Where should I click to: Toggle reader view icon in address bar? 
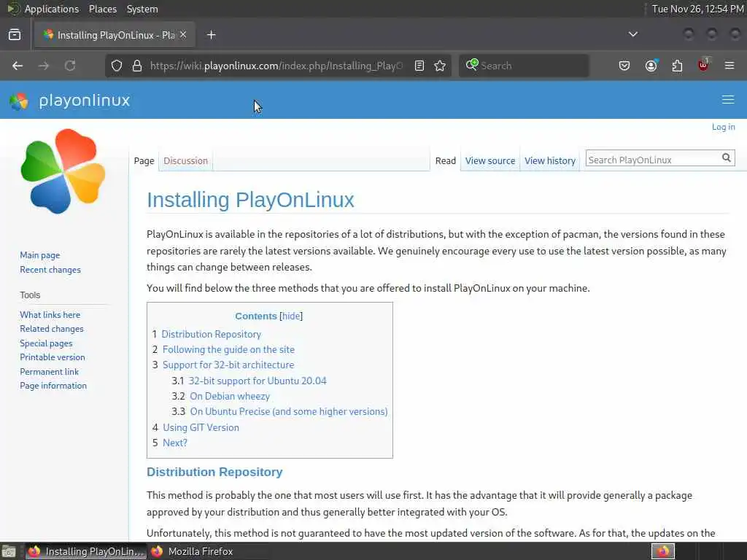419,66
